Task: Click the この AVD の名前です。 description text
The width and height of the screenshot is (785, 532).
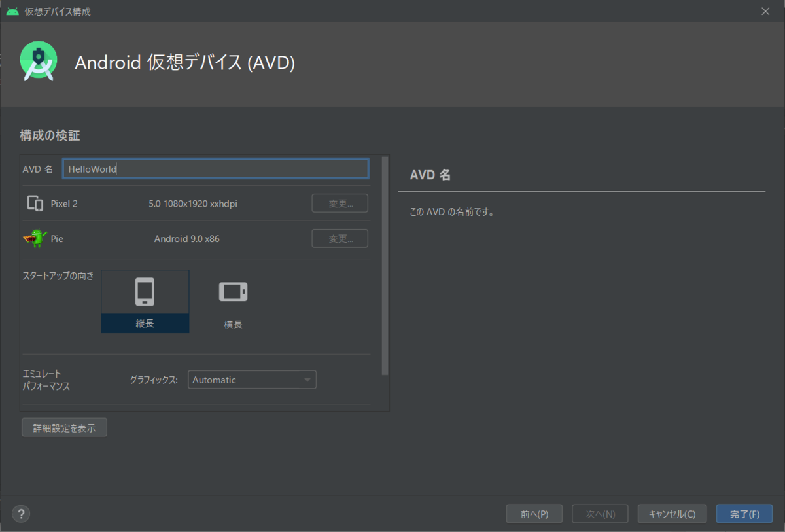Action: point(451,212)
